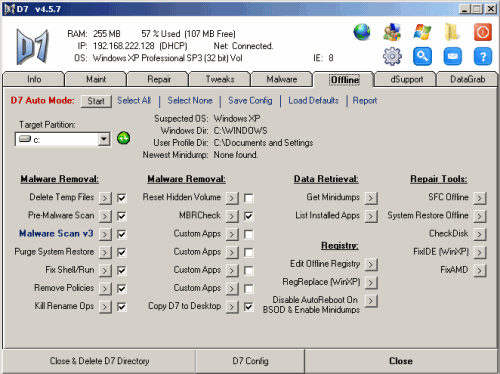Click the D7 Auto Mode Start button
The width and height of the screenshot is (500, 374).
96,101
